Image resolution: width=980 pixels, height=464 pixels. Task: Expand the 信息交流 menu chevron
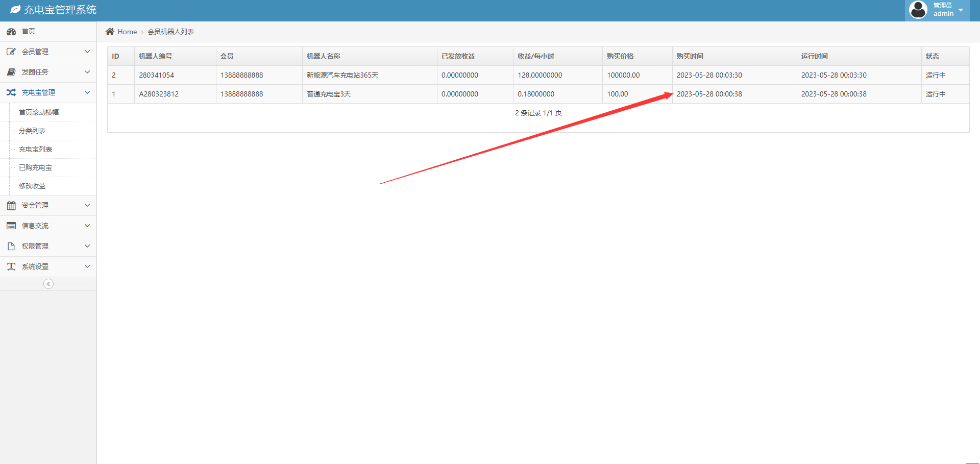point(87,226)
